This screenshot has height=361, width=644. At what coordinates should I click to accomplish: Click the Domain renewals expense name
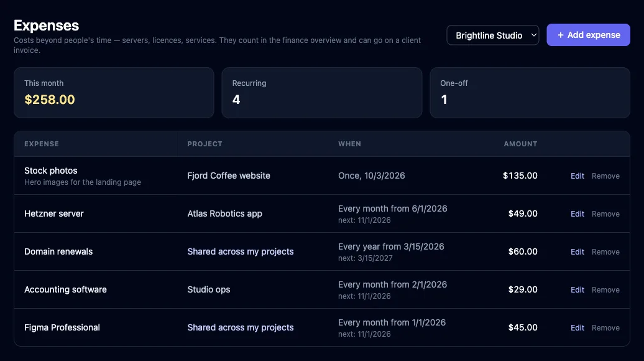[x=58, y=251]
